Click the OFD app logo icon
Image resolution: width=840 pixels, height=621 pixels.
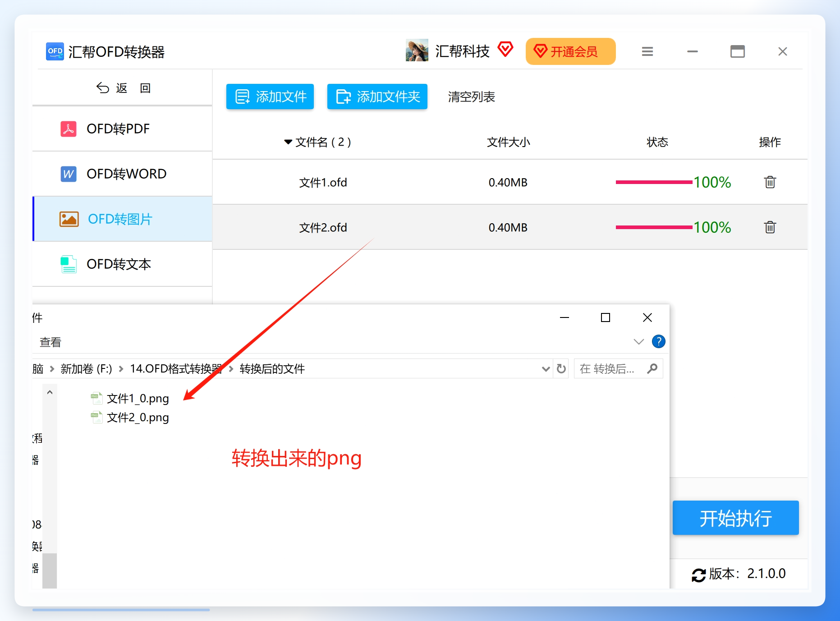click(55, 51)
